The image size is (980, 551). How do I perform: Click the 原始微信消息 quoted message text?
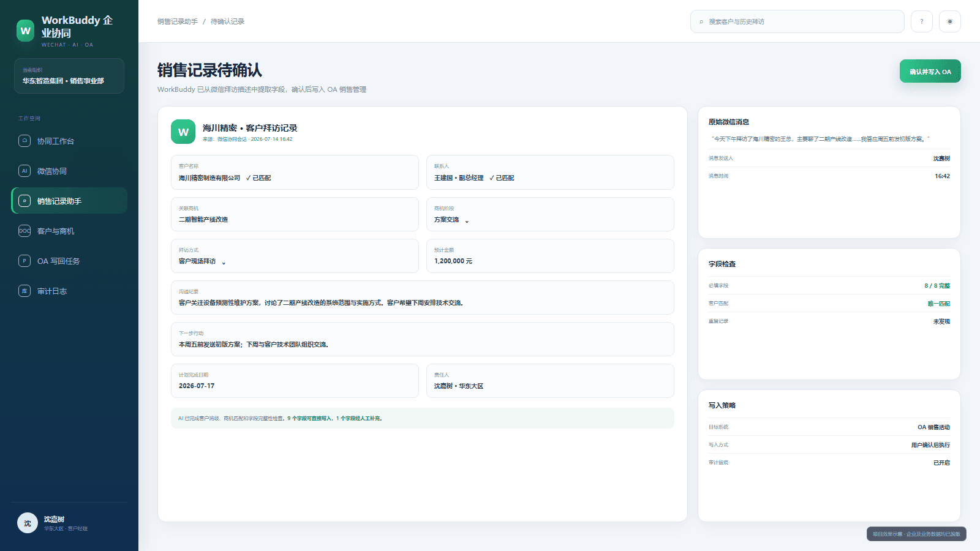coord(820,139)
